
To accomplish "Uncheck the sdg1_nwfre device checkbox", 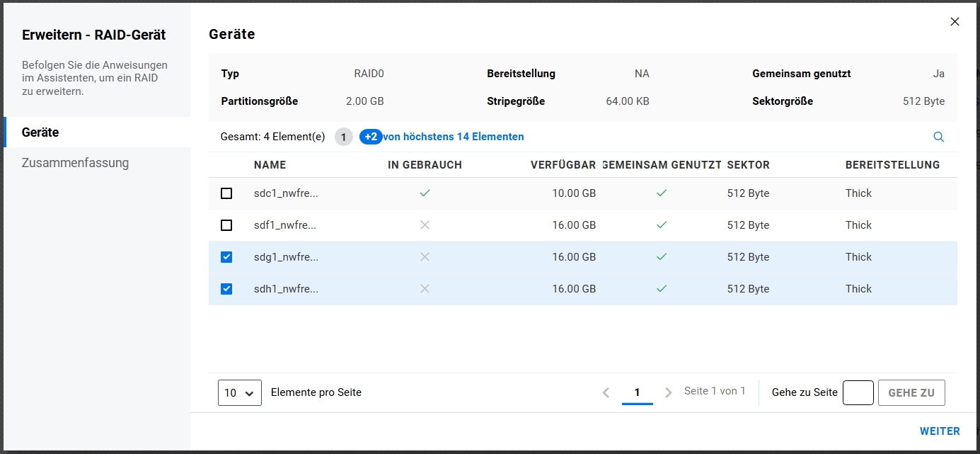I will 226,257.
